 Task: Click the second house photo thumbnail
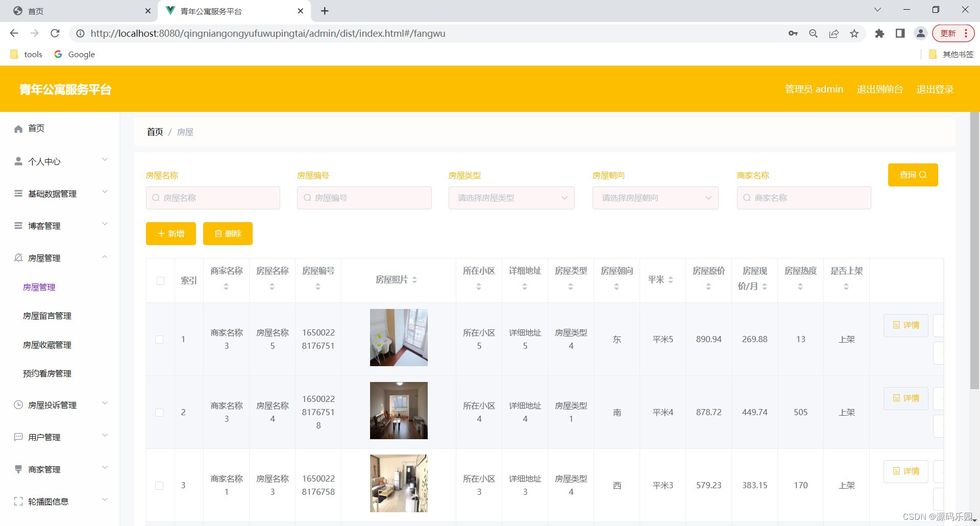point(399,410)
